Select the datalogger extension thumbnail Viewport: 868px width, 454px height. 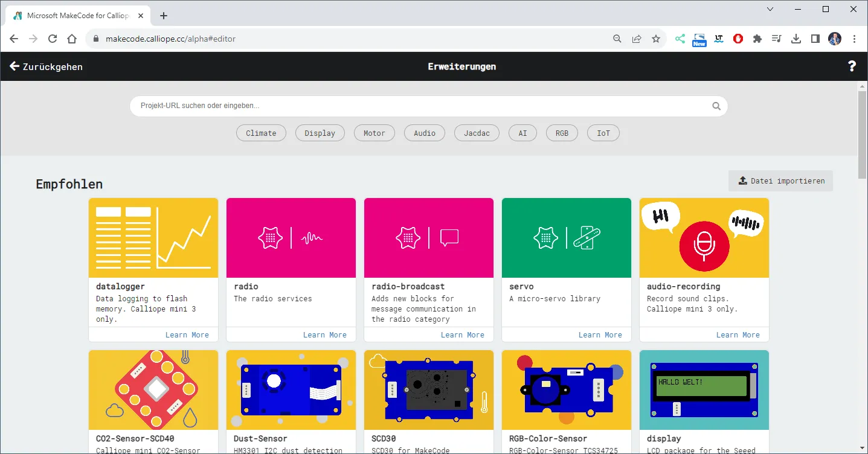pos(153,238)
